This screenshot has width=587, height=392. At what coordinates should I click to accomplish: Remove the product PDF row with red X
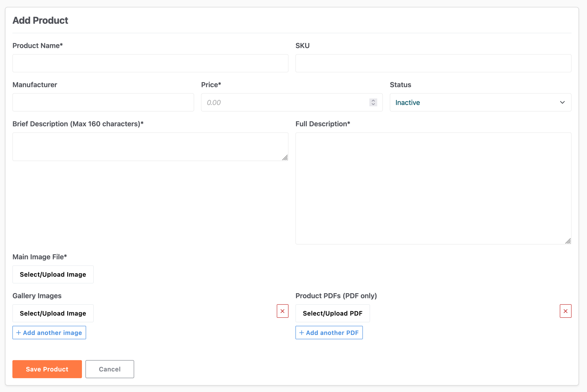(565, 311)
